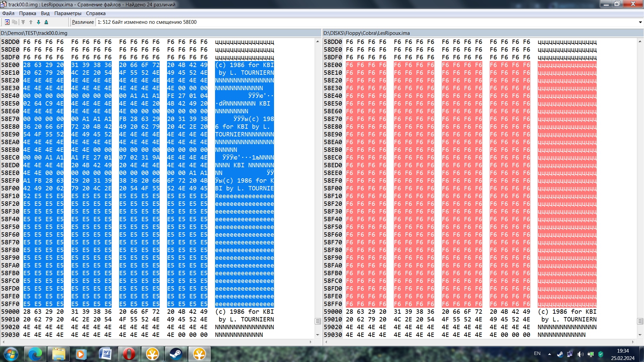Click the refresh comparison icon
The height and width of the screenshot is (362, 644).
[x=7, y=22]
